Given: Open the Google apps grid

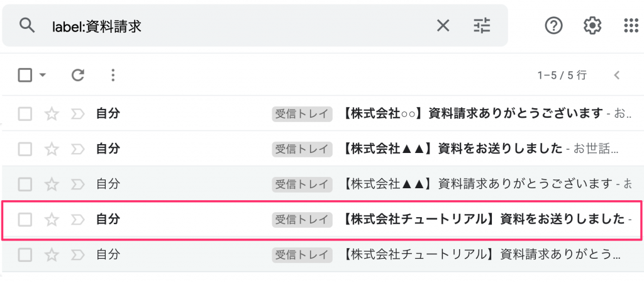Looking at the screenshot, I should click(x=631, y=26).
